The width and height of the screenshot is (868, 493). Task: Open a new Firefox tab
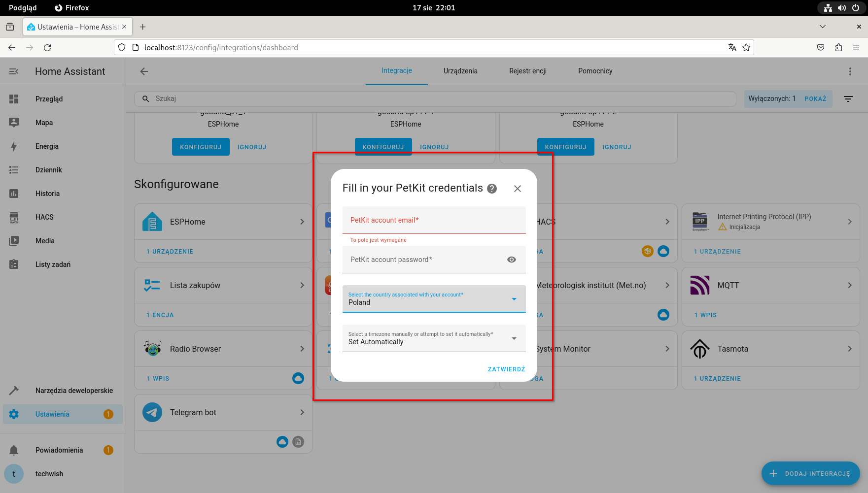click(143, 27)
